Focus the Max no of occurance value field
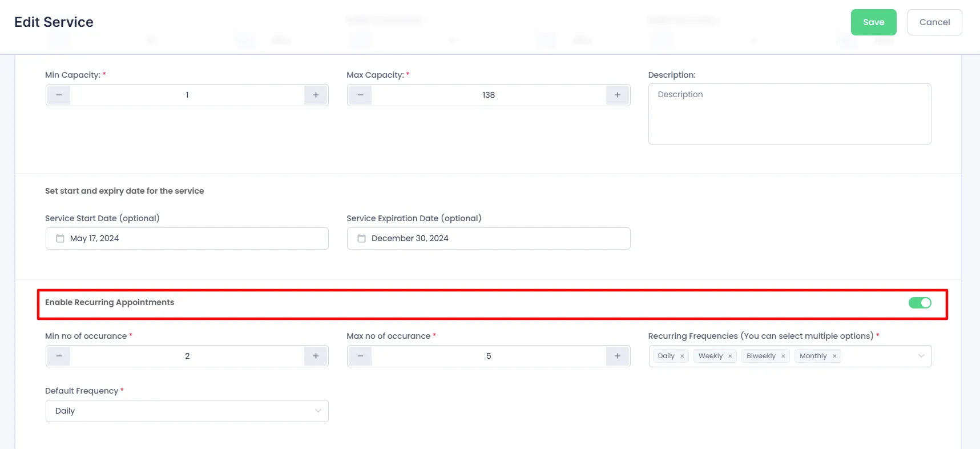Viewport: 980px width, 449px height. click(489, 356)
